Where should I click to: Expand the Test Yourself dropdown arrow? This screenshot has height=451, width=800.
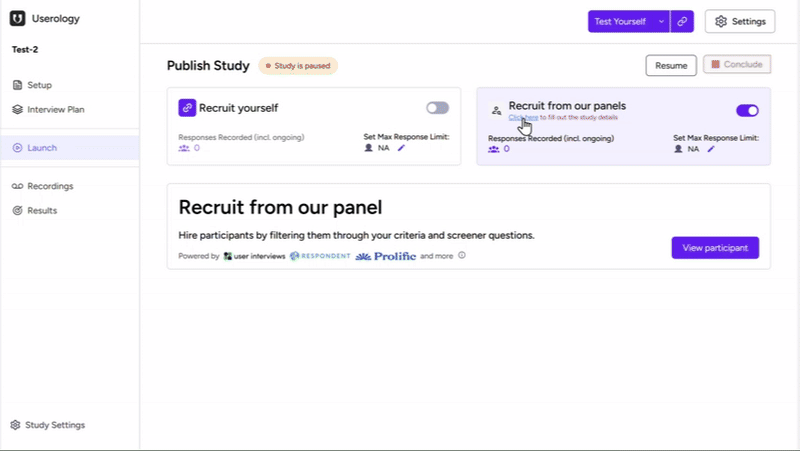coord(661,21)
